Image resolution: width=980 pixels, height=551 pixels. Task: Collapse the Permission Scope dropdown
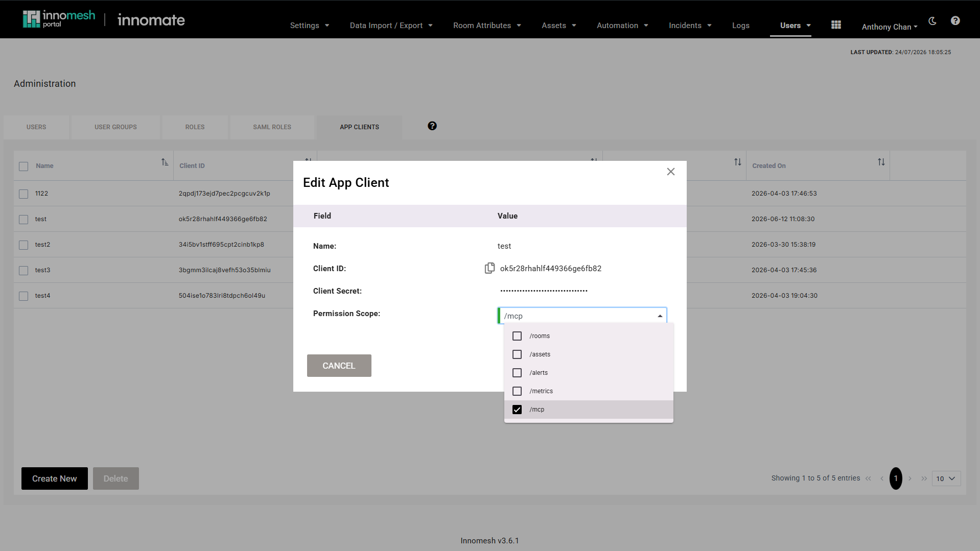660,316
